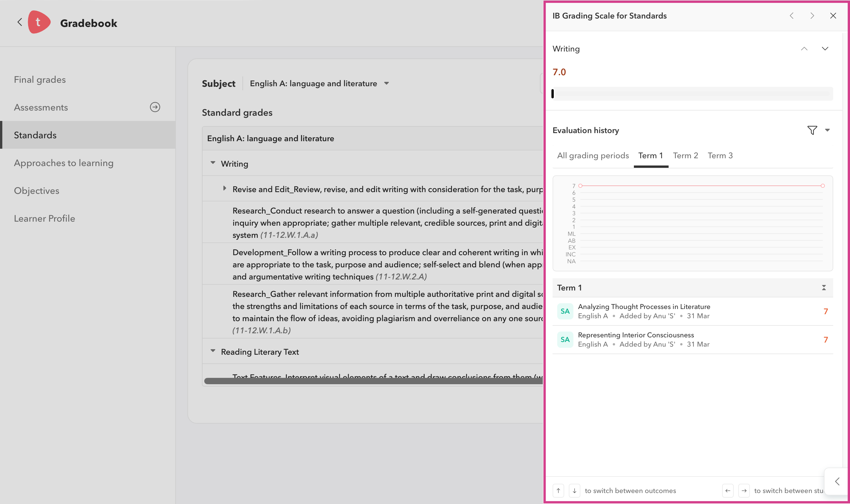Click the left-arrow key hint button
850x504 pixels.
[728, 491]
